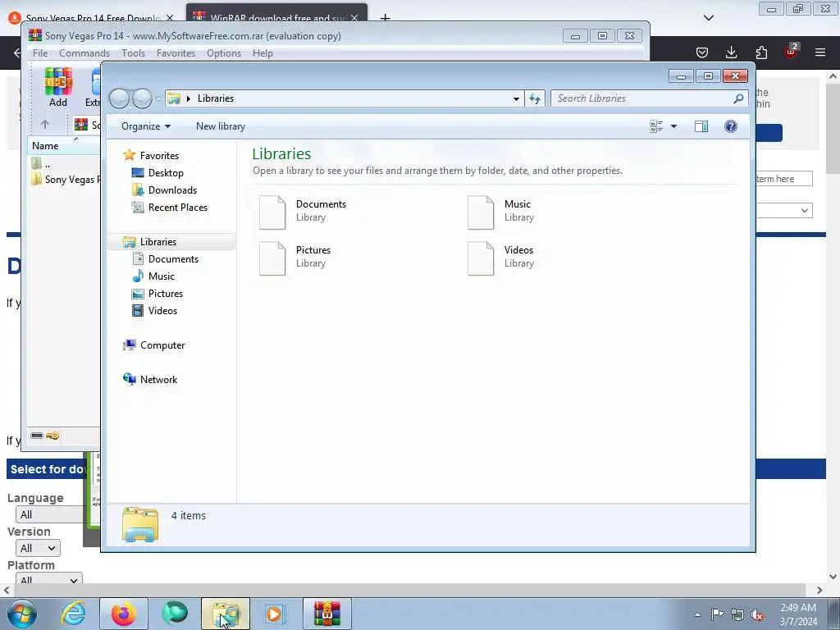Close the WinRAR download browser tab
This screenshot has width=840, height=630.
(x=354, y=18)
